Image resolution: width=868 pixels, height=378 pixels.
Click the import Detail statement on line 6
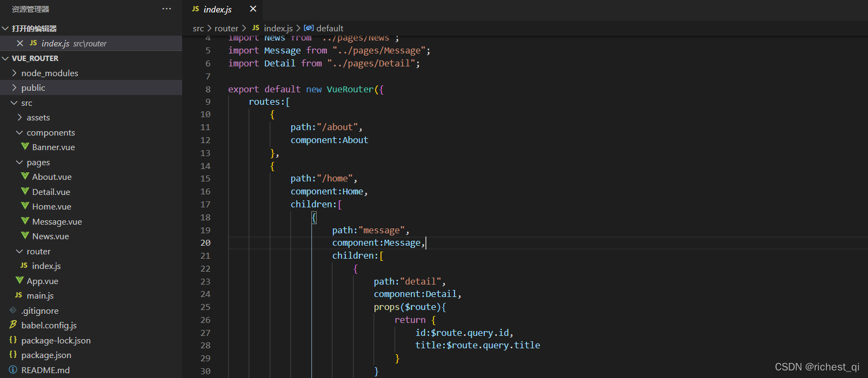pos(324,64)
